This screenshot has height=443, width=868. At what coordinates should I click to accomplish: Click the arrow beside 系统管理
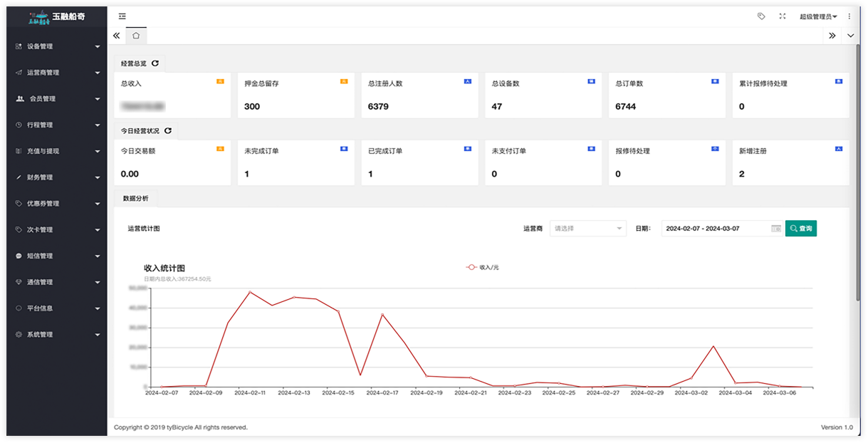pos(98,335)
